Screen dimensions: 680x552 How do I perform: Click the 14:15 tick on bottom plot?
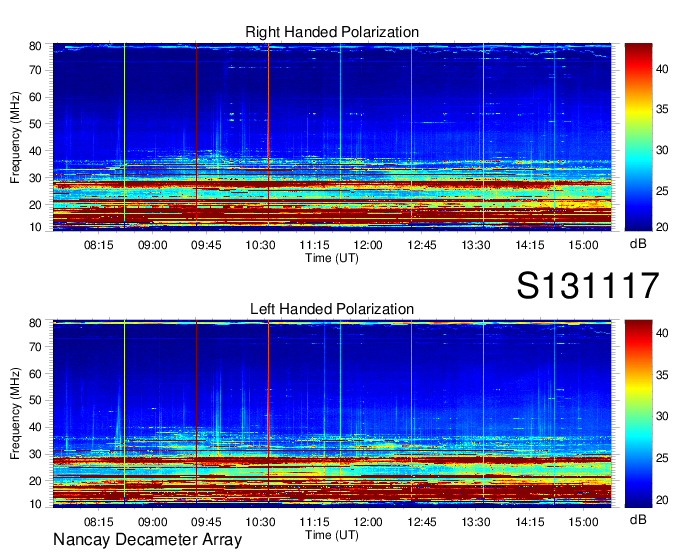(530, 522)
